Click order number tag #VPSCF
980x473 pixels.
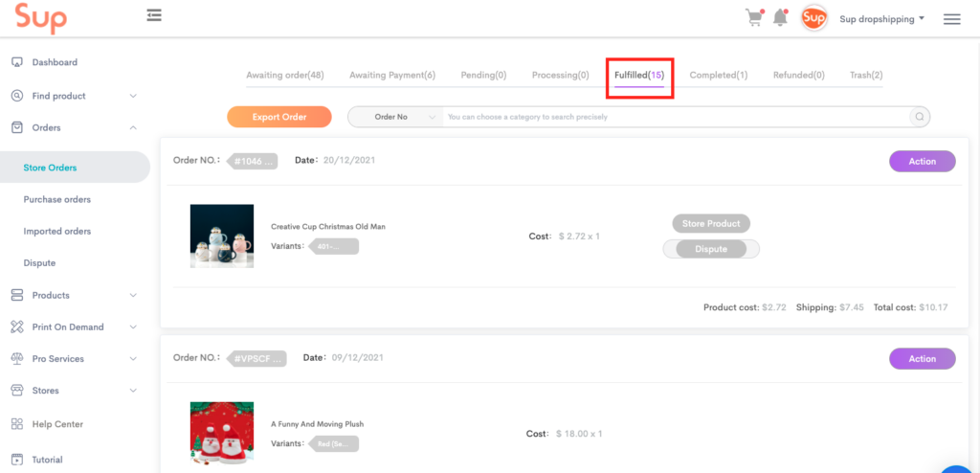coord(256,358)
